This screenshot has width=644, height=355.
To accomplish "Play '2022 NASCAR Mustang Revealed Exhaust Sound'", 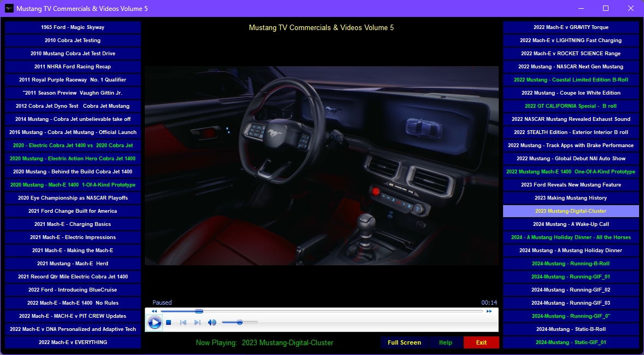I will pos(571,119).
